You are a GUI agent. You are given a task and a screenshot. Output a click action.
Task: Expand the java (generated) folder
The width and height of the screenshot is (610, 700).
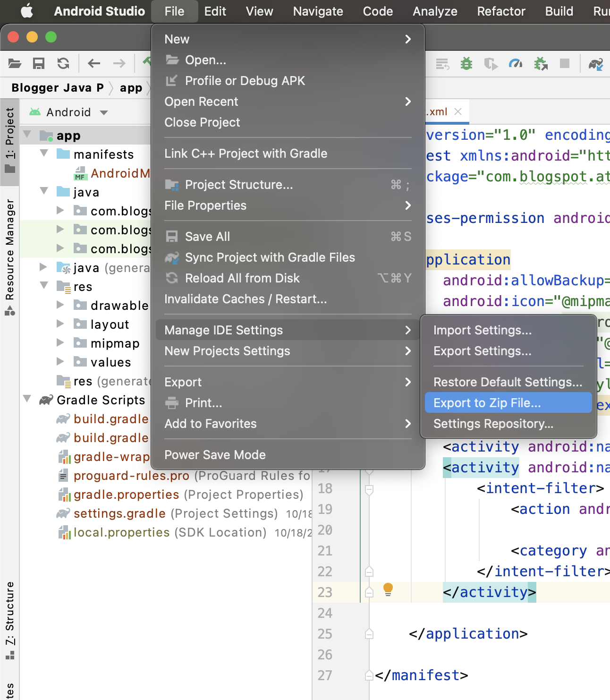43,267
